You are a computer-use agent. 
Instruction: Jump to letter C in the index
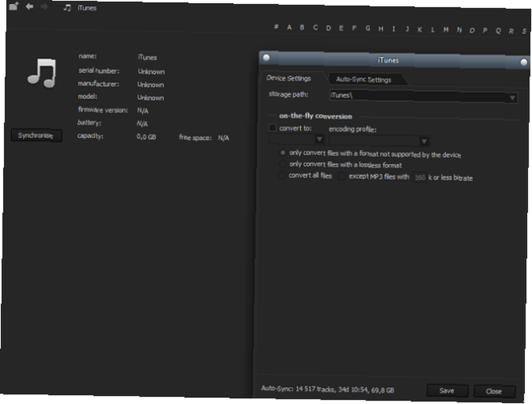[315, 28]
